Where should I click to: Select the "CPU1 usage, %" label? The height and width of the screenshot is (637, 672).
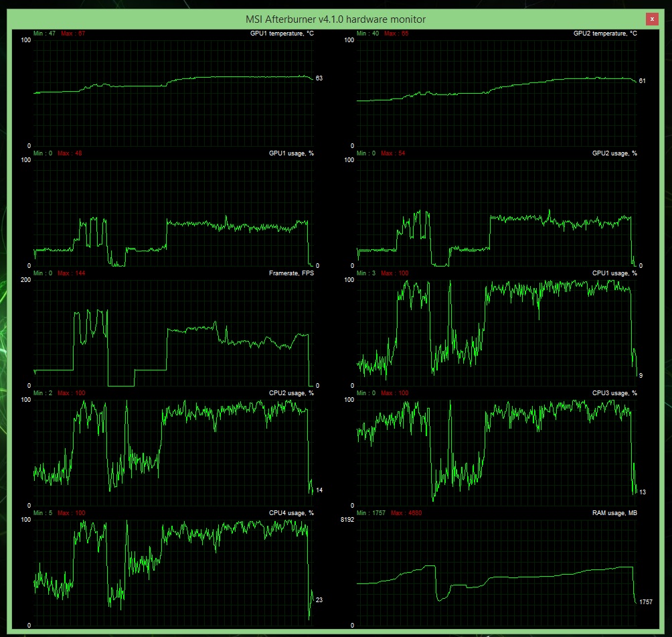pos(614,273)
